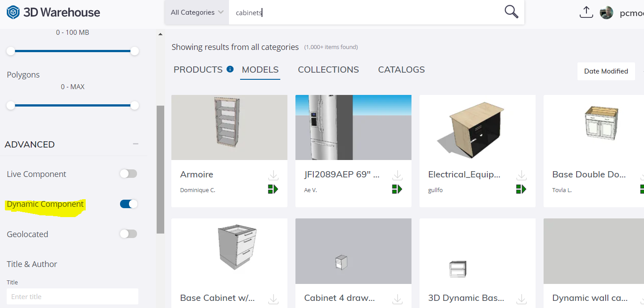644x308 pixels.
Task: Open the Electrical_Equip thumbnail
Action: [478, 127]
